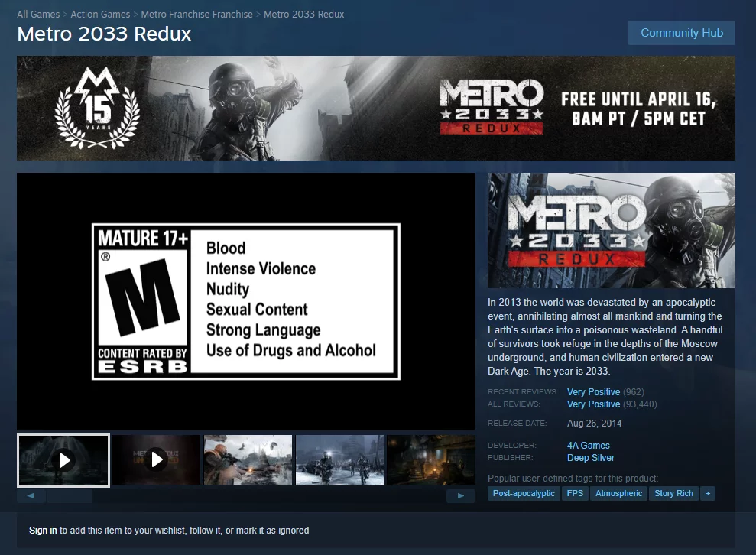Select the sniper snow screenshot thumbnail
The height and width of the screenshot is (555, 756).
click(x=248, y=460)
